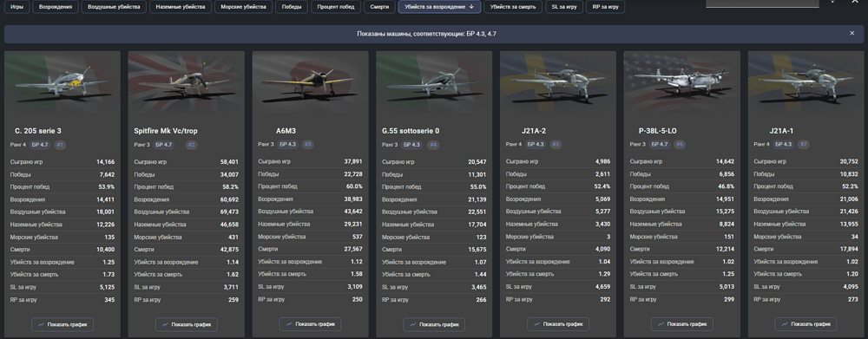Click the wins value 10,832
868x339 pixels.
849,174
